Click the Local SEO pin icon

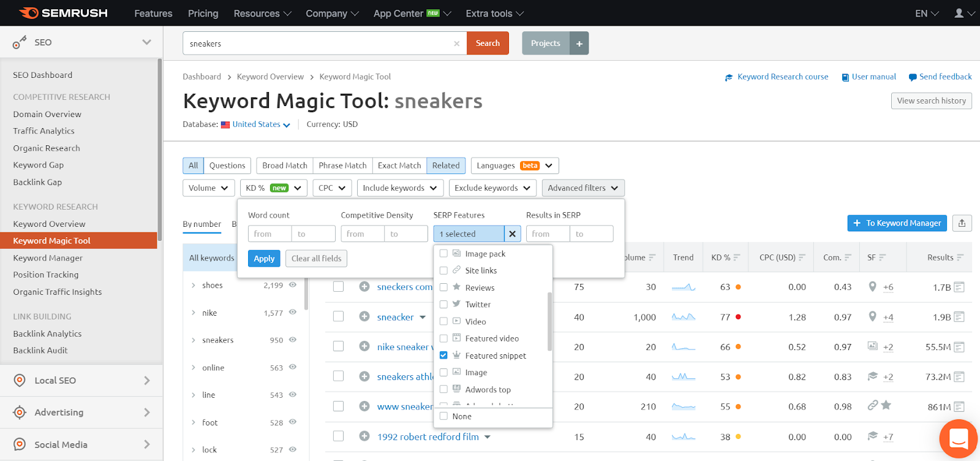coord(20,380)
